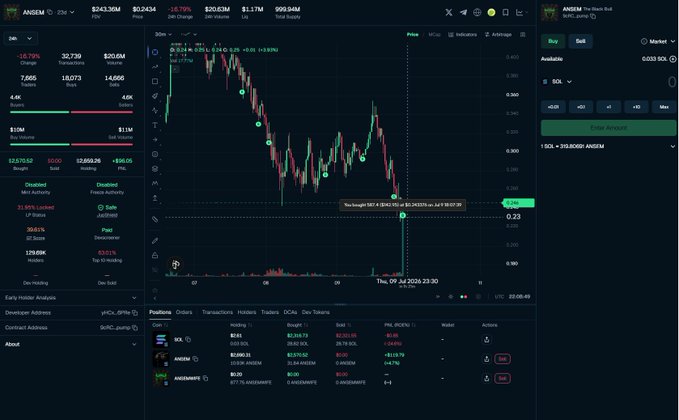Screen dimensions: 679x420
Task: Toggle the Sell side in trade panel
Action: pyautogui.click(x=580, y=41)
